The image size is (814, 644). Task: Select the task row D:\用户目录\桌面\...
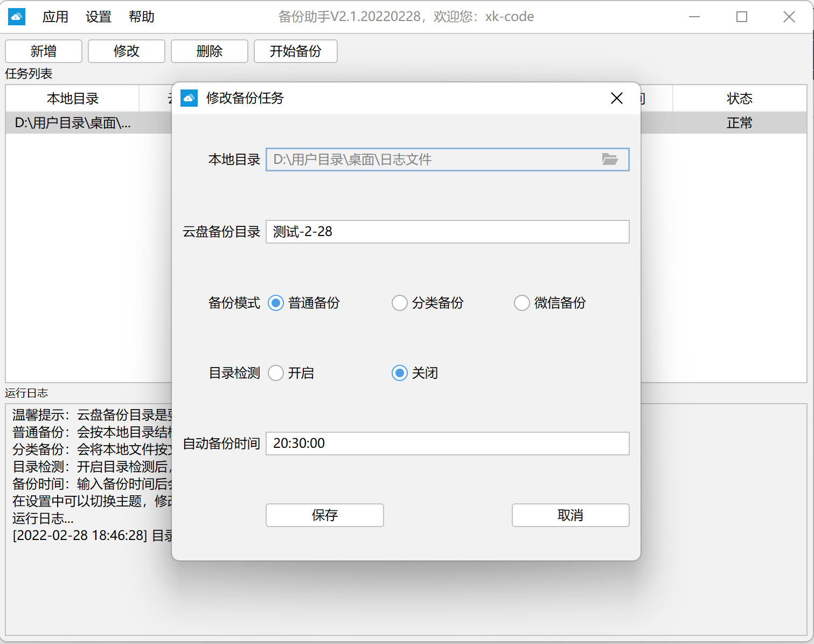click(x=73, y=123)
